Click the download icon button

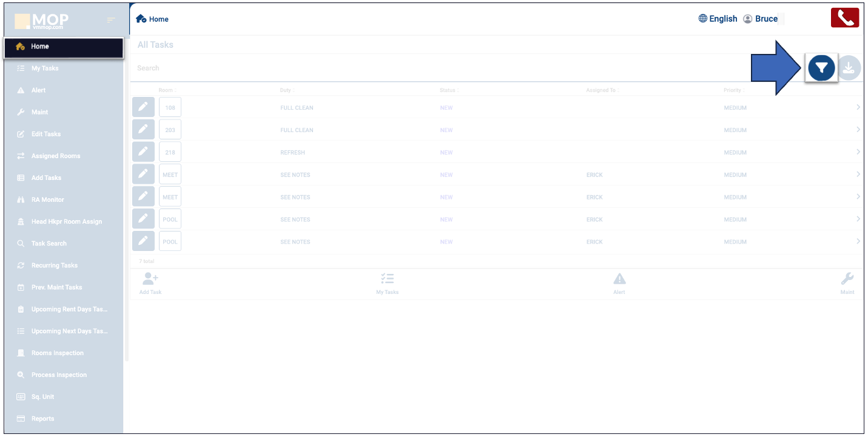[849, 68]
